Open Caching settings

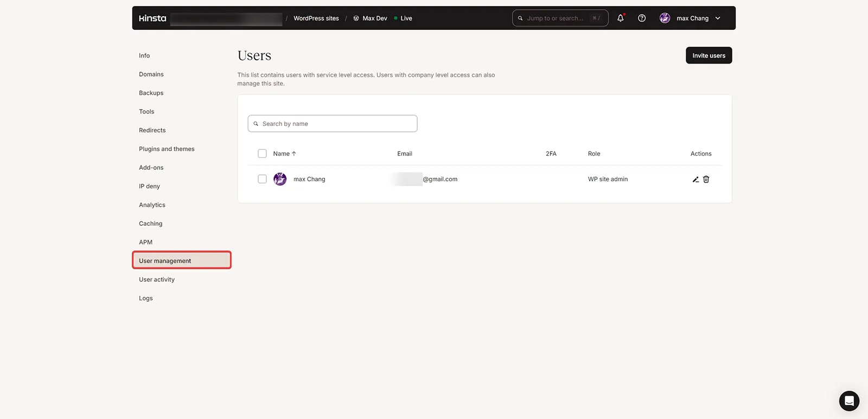coord(151,224)
